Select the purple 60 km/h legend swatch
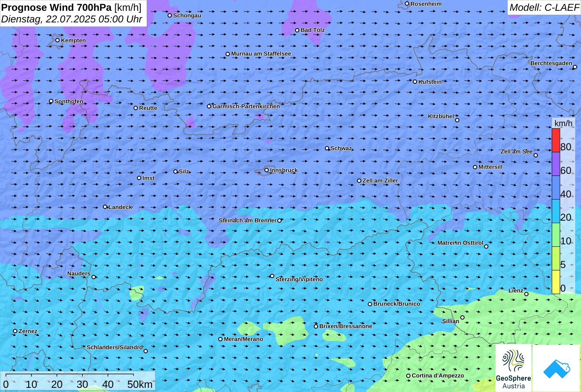Image resolution: width=581 pixels, height=392 pixels. (x=556, y=164)
